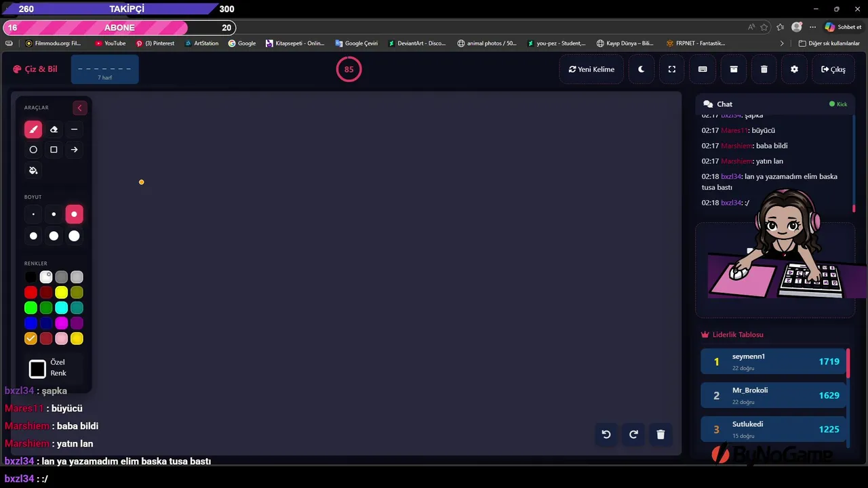The width and height of the screenshot is (868, 488).
Task: Pick the bright yellow color swatch
Action: pos(62,293)
